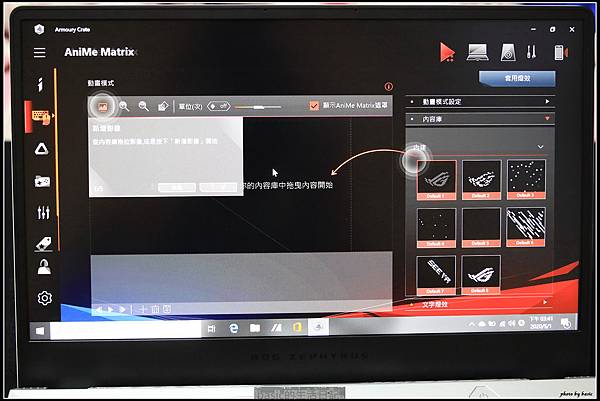Show hidden system tray icons

coord(472,324)
